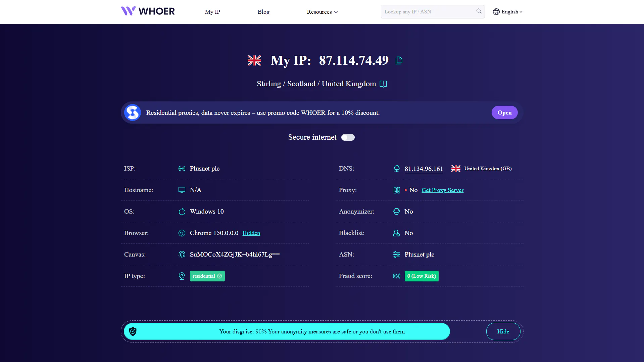Click the OS apple icon
Image resolution: width=644 pixels, height=362 pixels.
(x=182, y=212)
